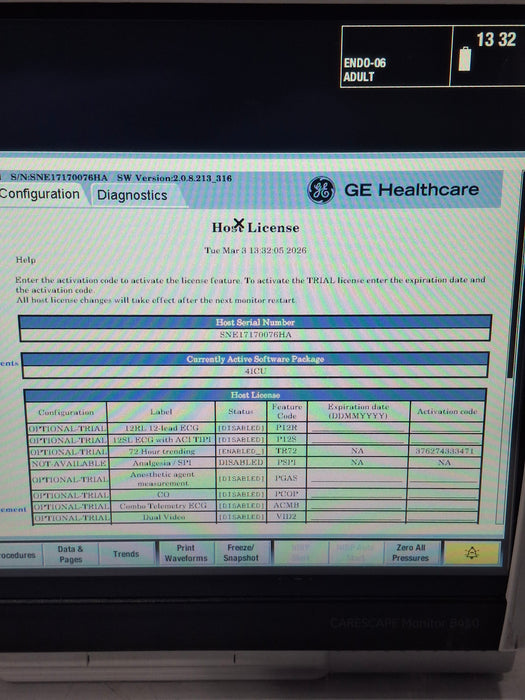The image size is (525, 700).
Task: Select the 'Analgesia / SPI' label cell
Action: click(162, 463)
